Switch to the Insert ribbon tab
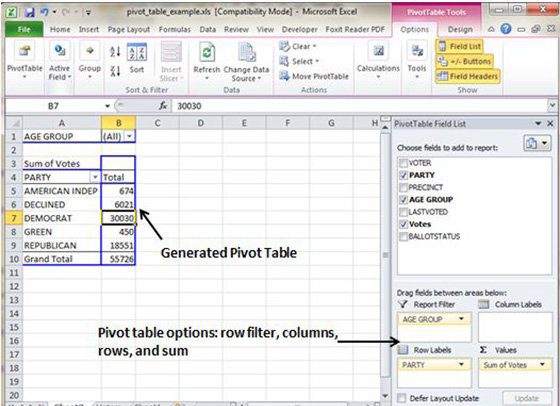The height and width of the screenshot is (406, 560). pyautogui.click(x=89, y=29)
